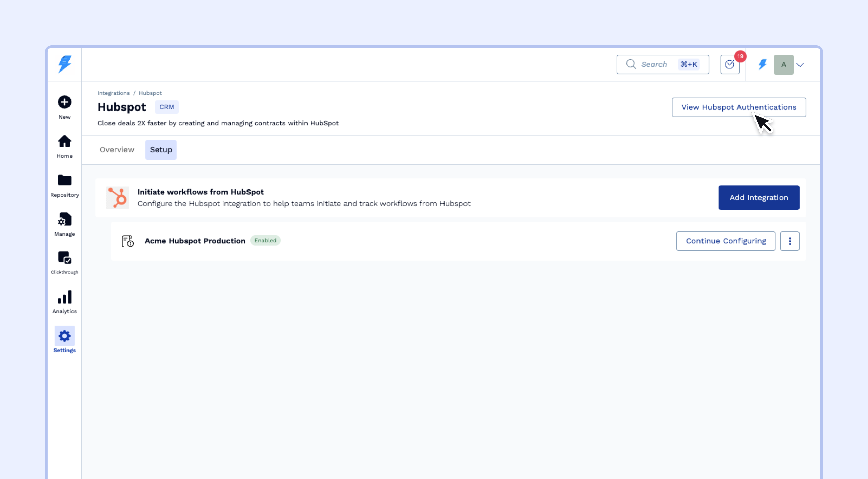Open three-dot menu for Acme Hubspot Production
This screenshot has height=479, width=868.
pyautogui.click(x=790, y=241)
